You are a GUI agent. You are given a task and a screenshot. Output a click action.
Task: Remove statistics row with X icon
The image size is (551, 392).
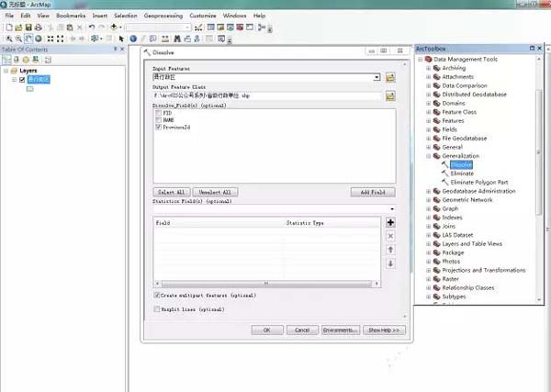pyautogui.click(x=390, y=236)
